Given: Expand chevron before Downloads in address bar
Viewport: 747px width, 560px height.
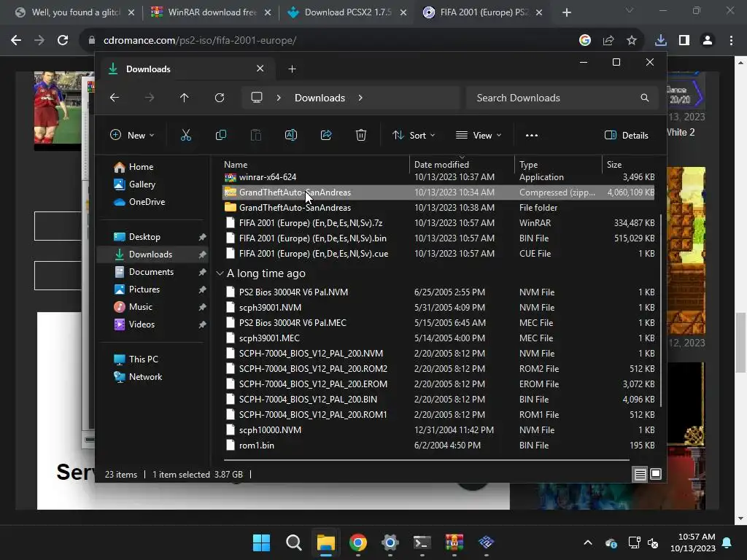Looking at the screenshot, I should [x=279, y=98].
